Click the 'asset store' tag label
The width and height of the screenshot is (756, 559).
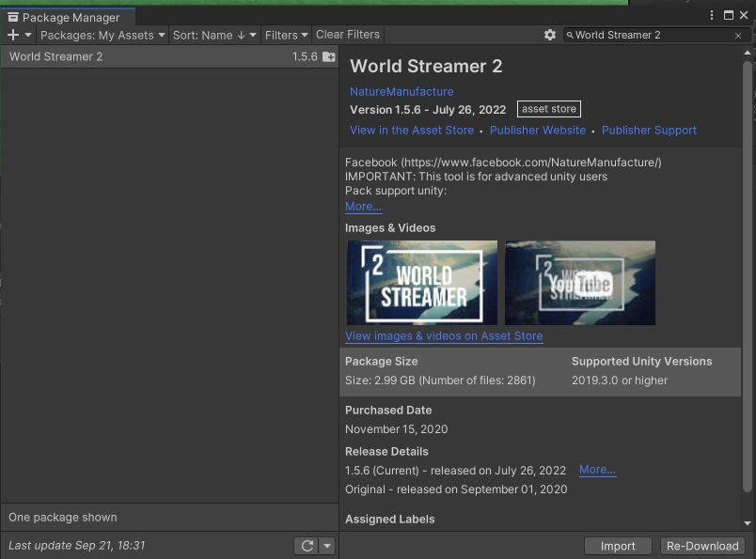click(x=549, y=109)
